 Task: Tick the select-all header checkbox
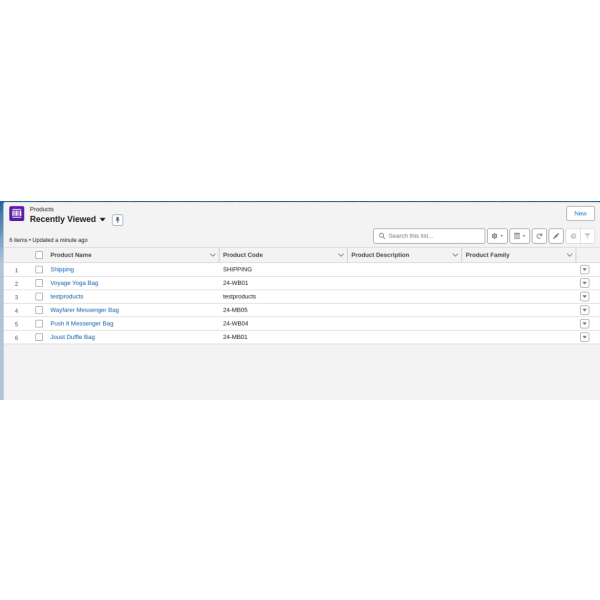coord(39,255)
